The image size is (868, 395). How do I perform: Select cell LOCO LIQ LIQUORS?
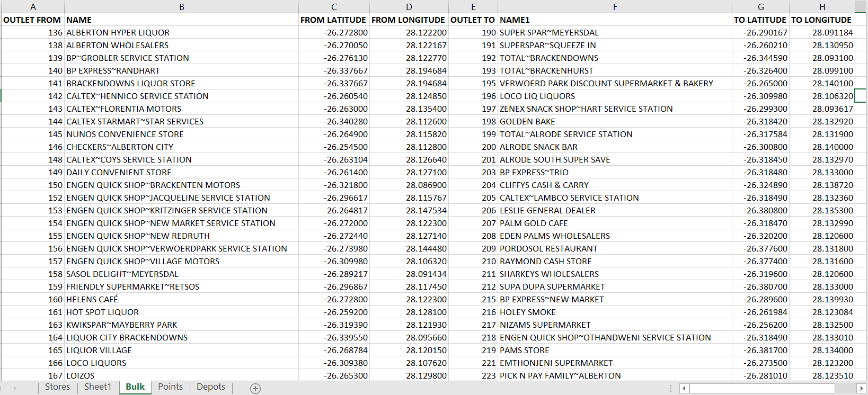coord(615,96)
